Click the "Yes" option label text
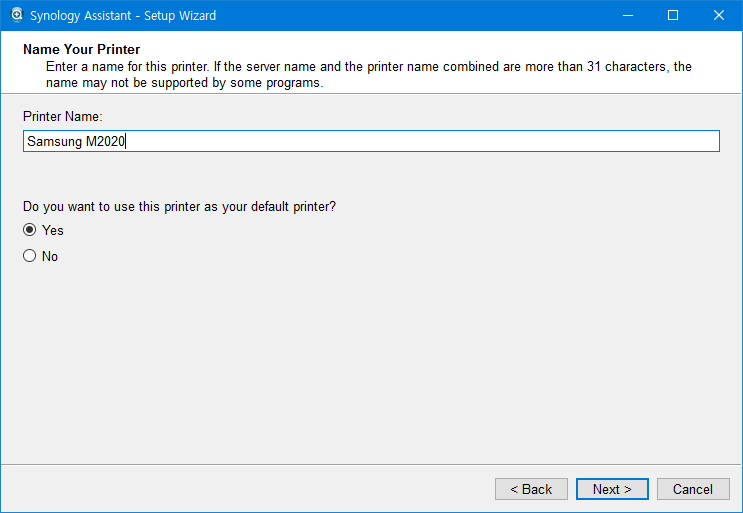This screenshot has height=513, width=743. click(x=52, y=230)
